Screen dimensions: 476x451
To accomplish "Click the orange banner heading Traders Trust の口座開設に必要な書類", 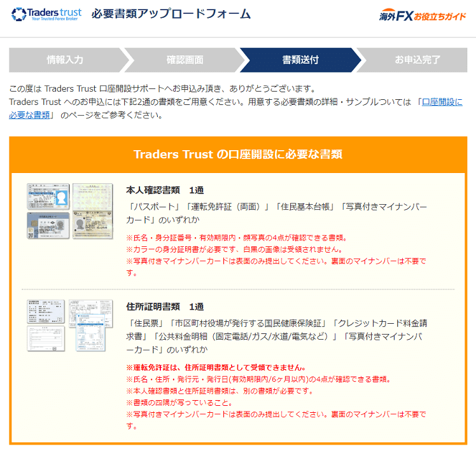I will 238,155.
